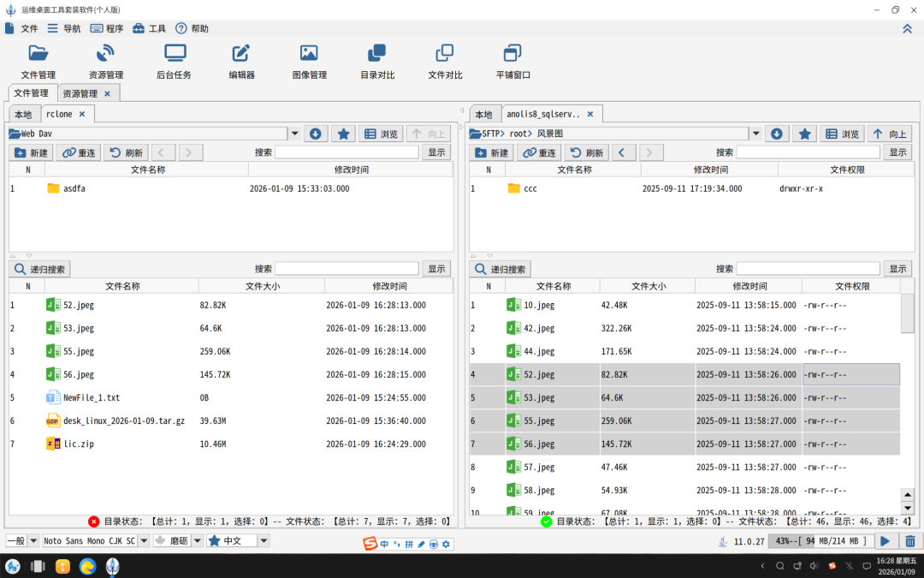Click the 向上 button in the SFTP pane
The image size is (924, 578).
(890, 134)
